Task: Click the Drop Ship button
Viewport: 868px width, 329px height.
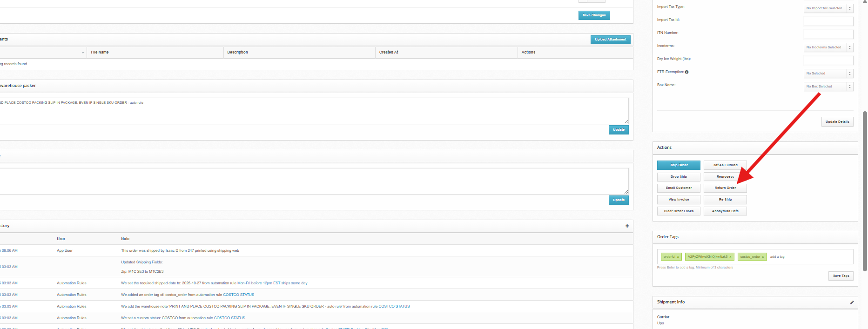Action: 679,177
